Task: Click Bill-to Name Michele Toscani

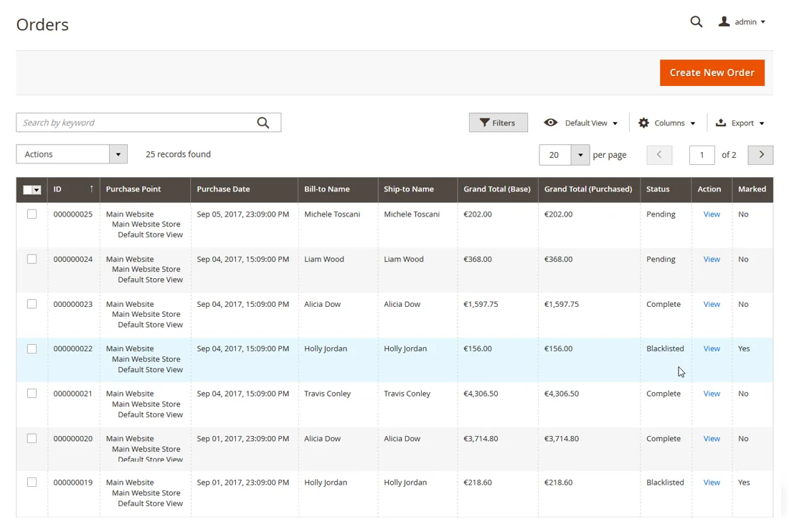Action: [x=332, y=214]
